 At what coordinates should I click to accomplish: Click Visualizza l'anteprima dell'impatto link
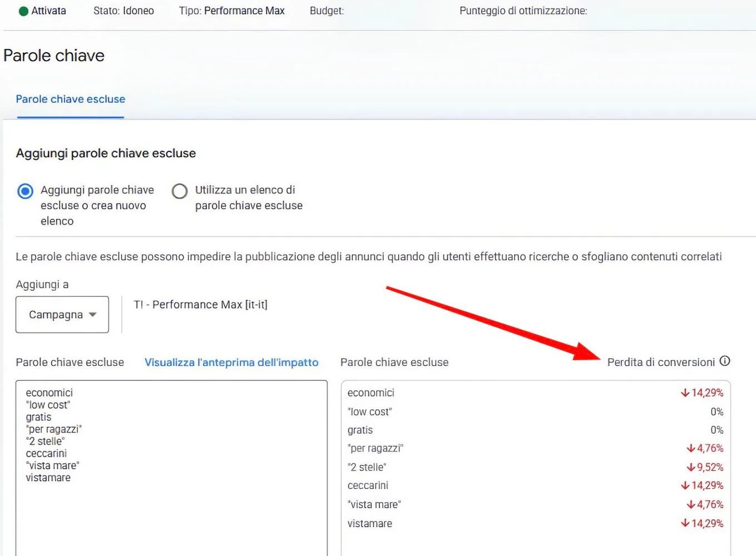(231, 363)
